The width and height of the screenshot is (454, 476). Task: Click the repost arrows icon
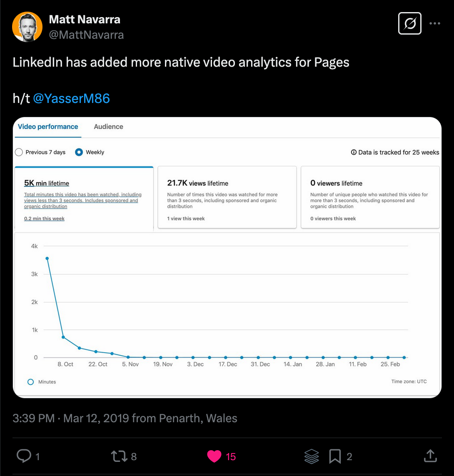coord(119,456)
